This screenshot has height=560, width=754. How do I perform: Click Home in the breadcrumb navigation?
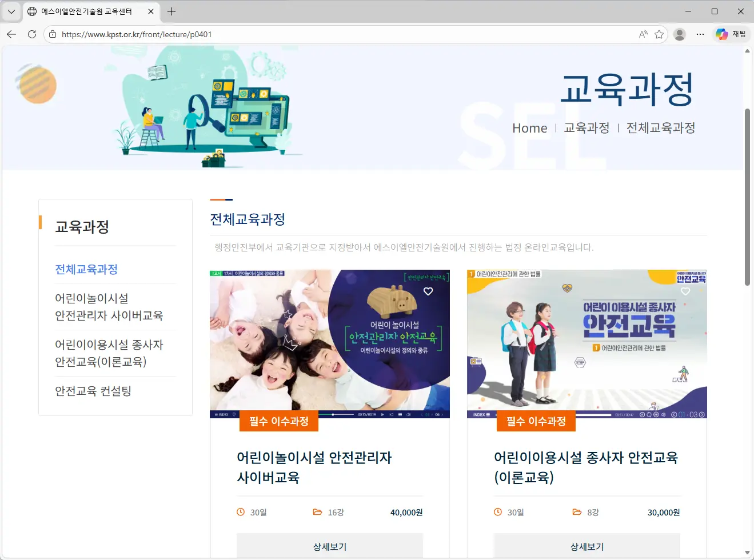[529, 128]
